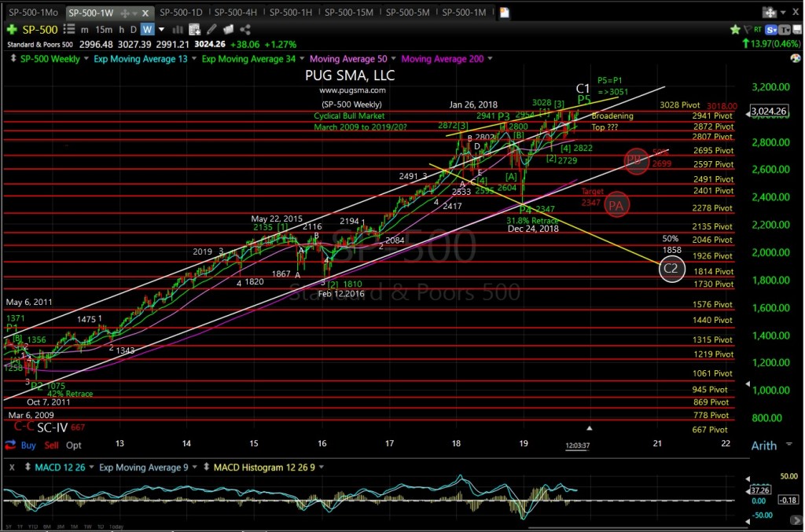The width and height of the screenshot is (805, 532).
Task: Open the SP-500-1D chart tab
Action: [x=181, y=13]
